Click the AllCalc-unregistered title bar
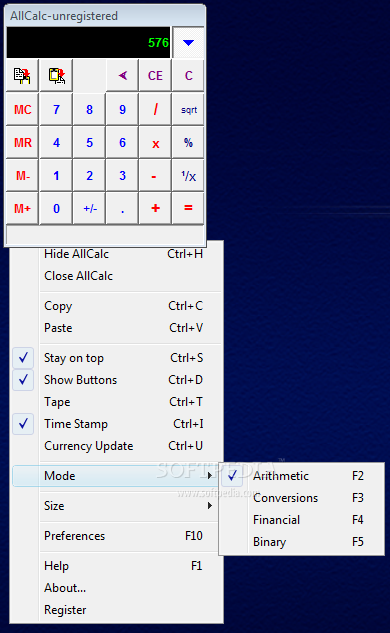 tap(105, 16)
